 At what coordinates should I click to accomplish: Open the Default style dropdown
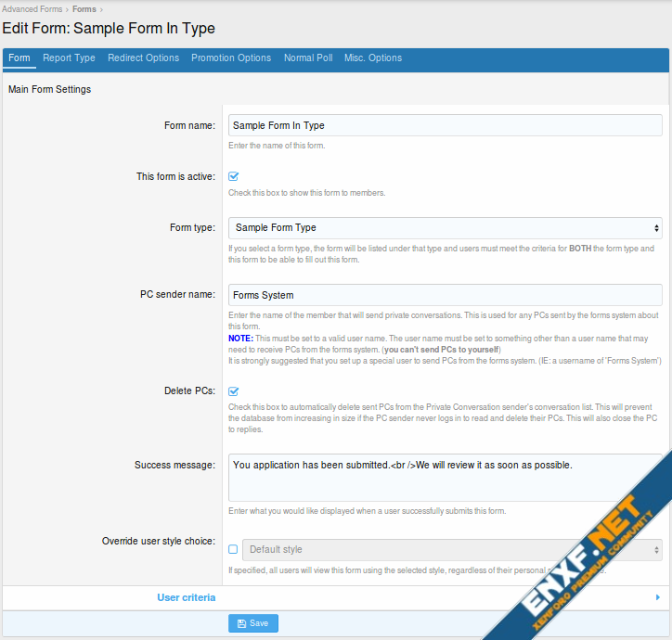453,550
